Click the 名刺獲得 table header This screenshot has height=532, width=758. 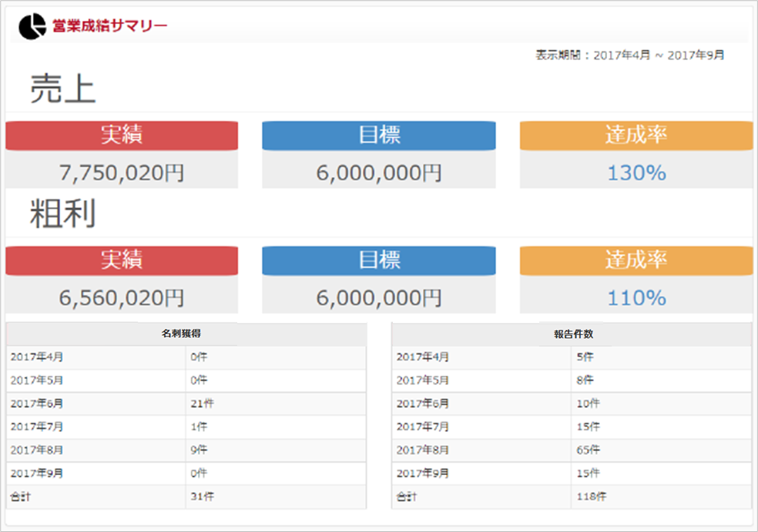point(186,334)
